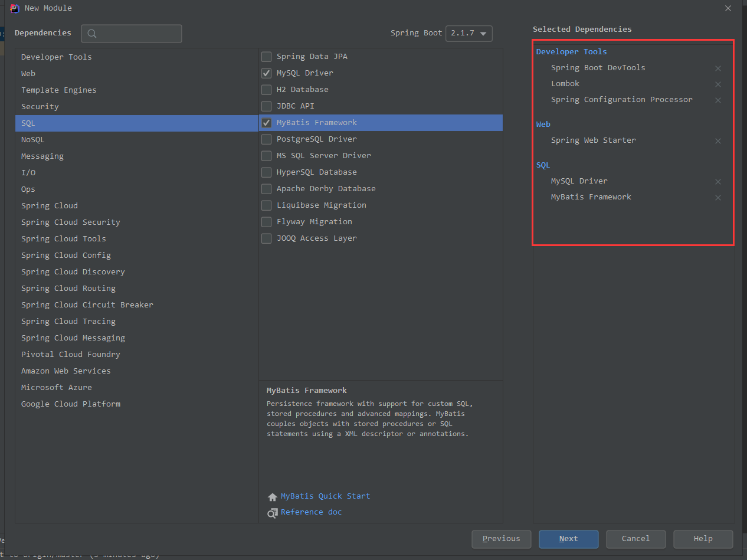Click the reference doc magnifier icon
The height and width of the screenshot is (560, 747).
coord(272,513)
